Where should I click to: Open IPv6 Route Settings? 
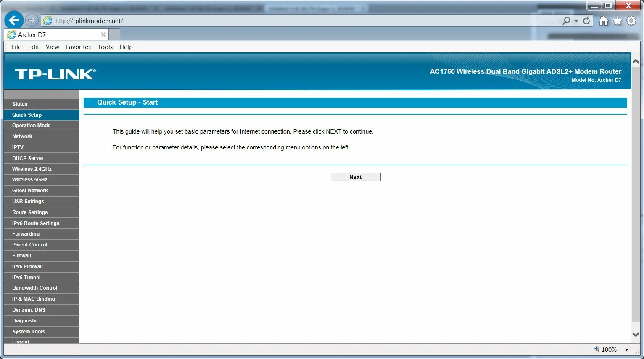coord(42,223)
